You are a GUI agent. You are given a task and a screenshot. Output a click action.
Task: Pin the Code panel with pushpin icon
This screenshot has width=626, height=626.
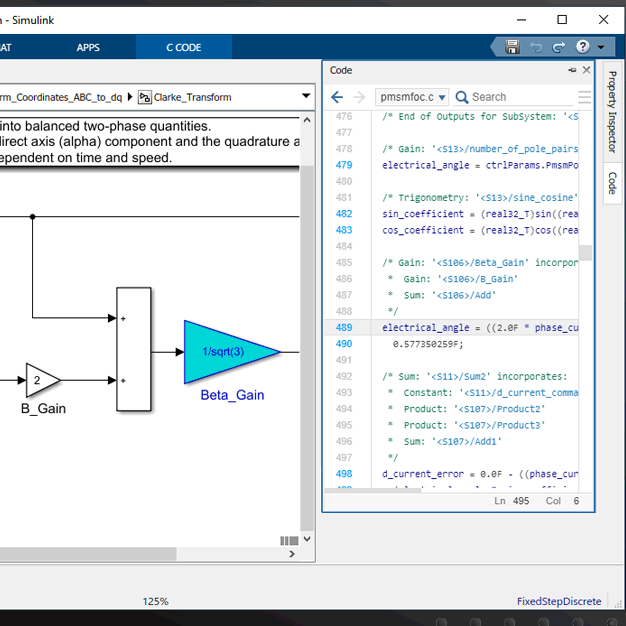(x=572, y=70)
